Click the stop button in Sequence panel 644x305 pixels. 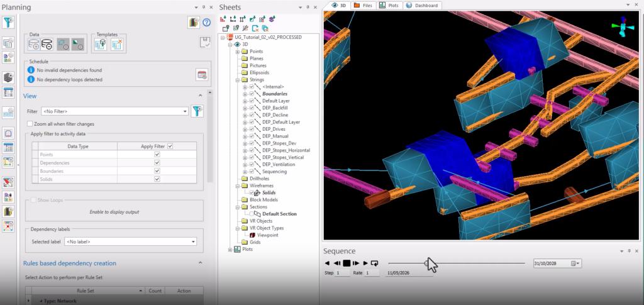point(347,263)
